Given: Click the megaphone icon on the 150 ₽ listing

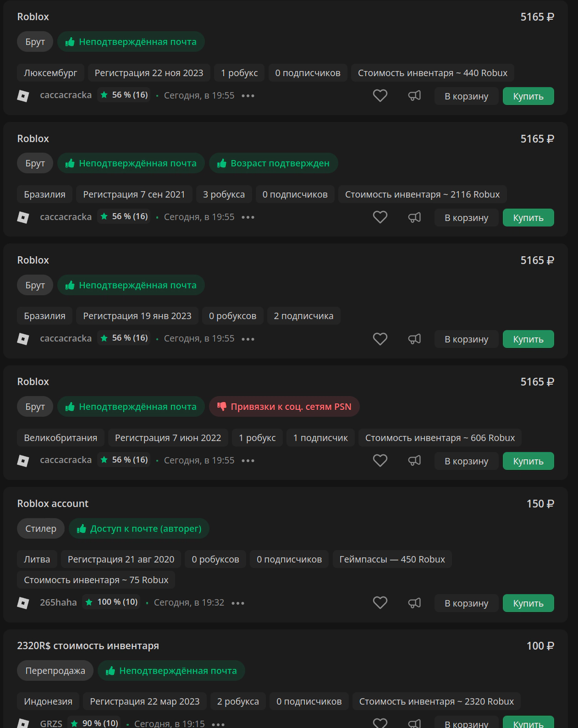Looking at the screenshot, I should [x=414, y=603].
